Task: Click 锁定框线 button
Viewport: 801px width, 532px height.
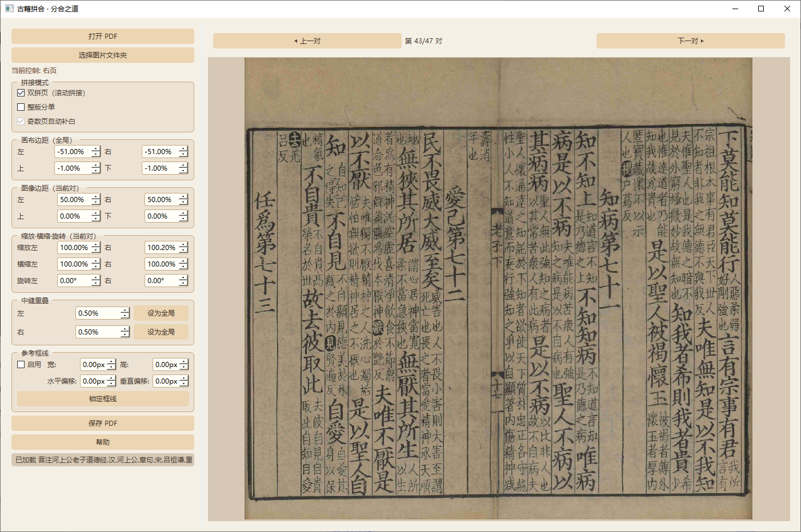Action: click(x=103, y=398)
